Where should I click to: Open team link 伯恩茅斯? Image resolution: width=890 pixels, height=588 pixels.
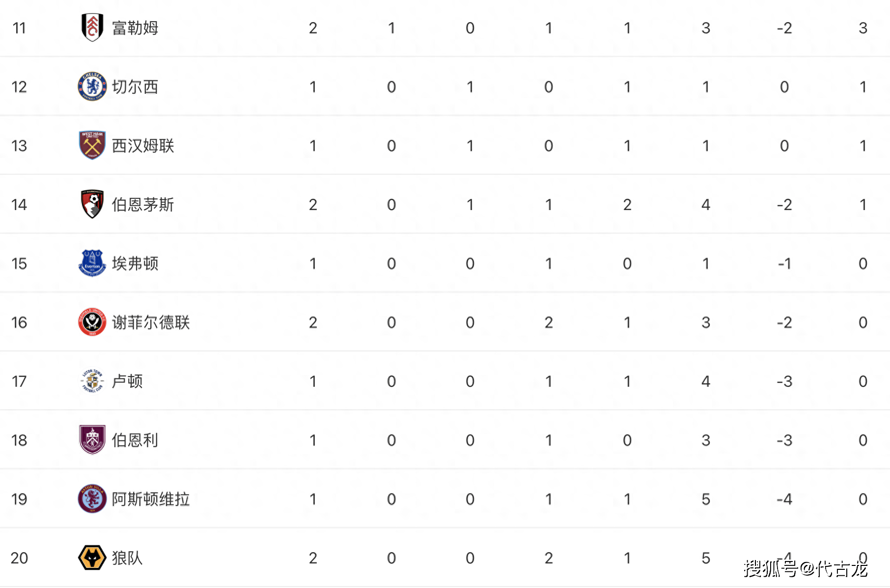click(x=143, y=205)
